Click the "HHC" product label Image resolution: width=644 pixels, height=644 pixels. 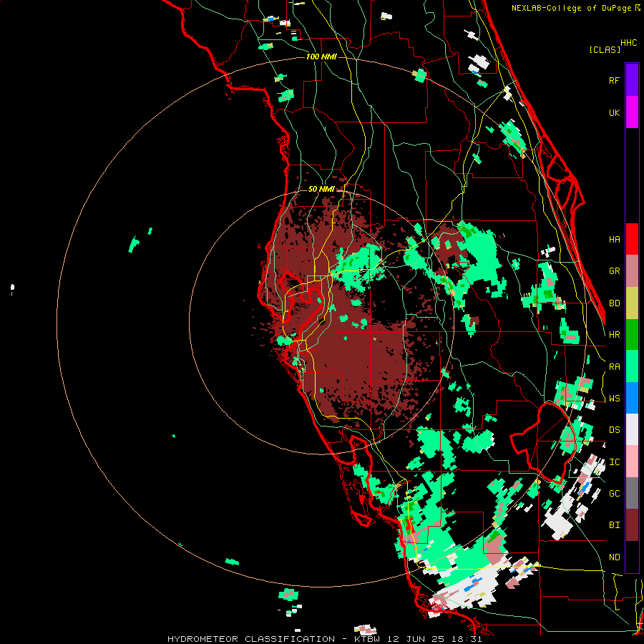628,43
